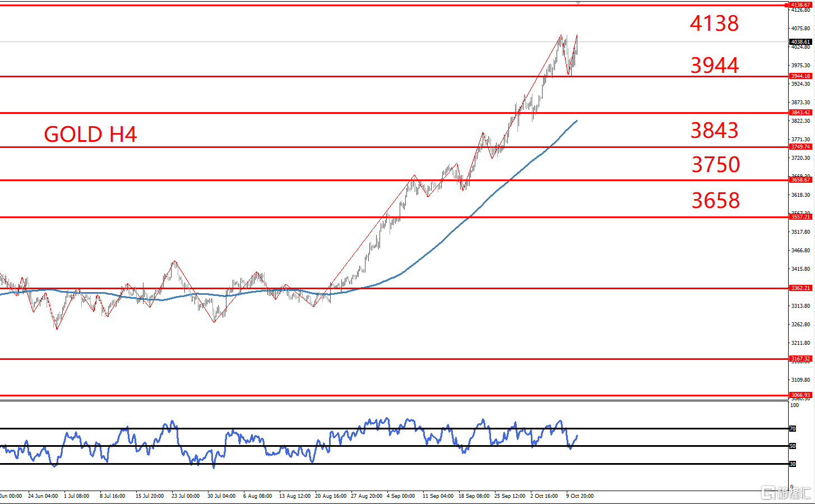
Task: Click the GOLD H4 text label
Action: coord(90,135)
